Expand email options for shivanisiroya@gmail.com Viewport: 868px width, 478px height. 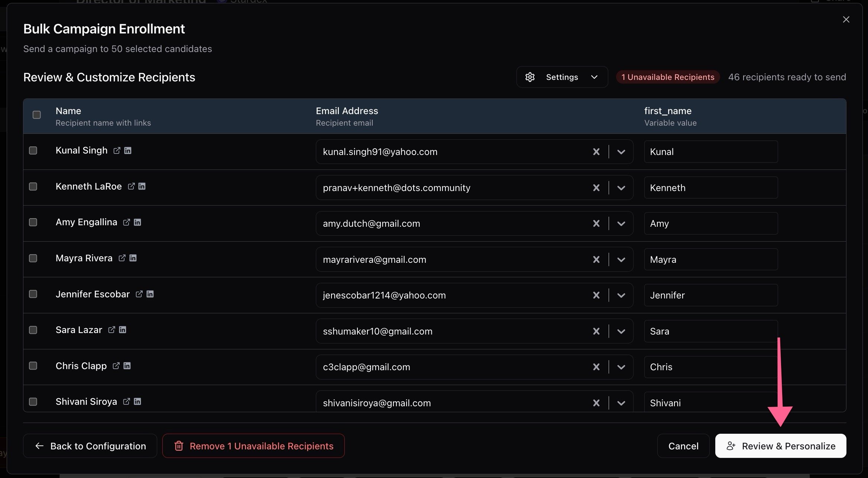tap(621, 403)
